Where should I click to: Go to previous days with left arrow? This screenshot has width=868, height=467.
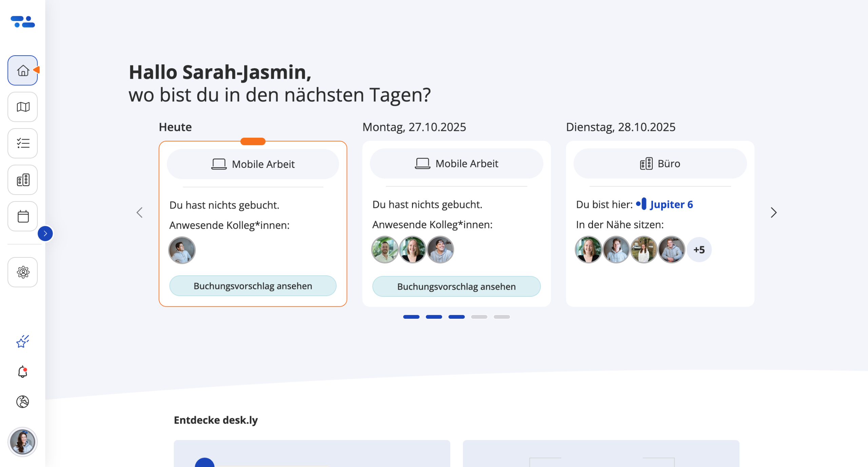pyautogui.click(x=139, y=213)
